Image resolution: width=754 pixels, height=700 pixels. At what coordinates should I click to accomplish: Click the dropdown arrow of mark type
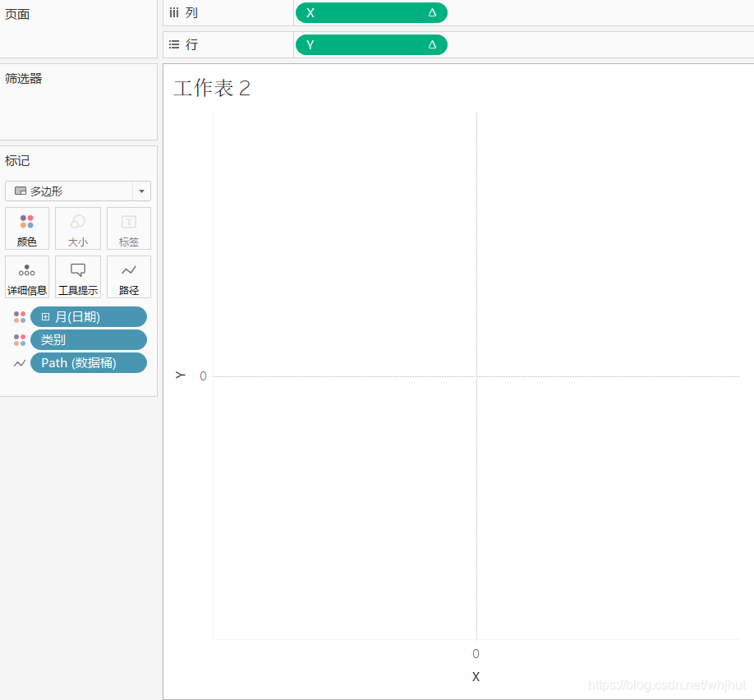141,191
